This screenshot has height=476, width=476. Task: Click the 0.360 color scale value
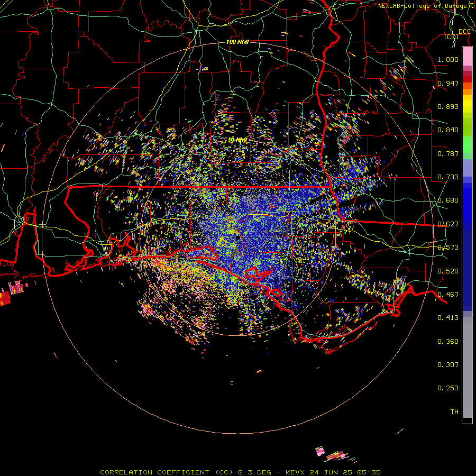(448, 342)
